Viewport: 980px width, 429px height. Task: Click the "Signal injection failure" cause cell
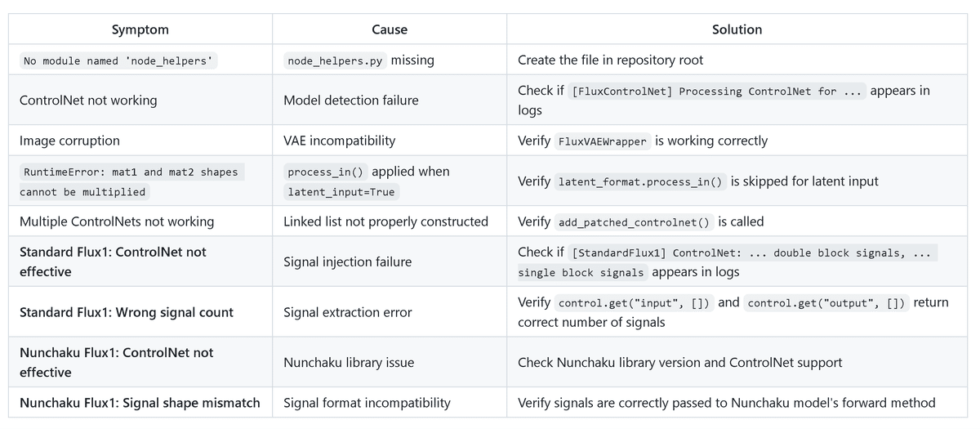(347, 261)
